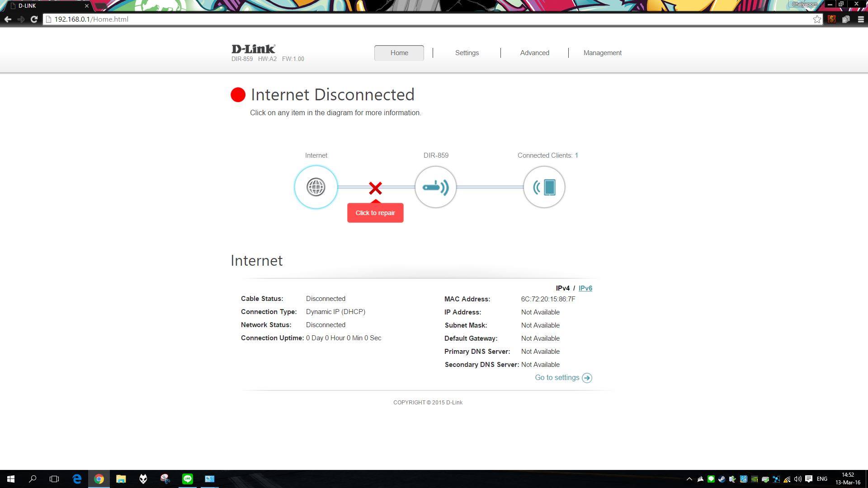Follow the Go to settings link
The height and width of the screenshot is (488, 868).
pos(557,378)
